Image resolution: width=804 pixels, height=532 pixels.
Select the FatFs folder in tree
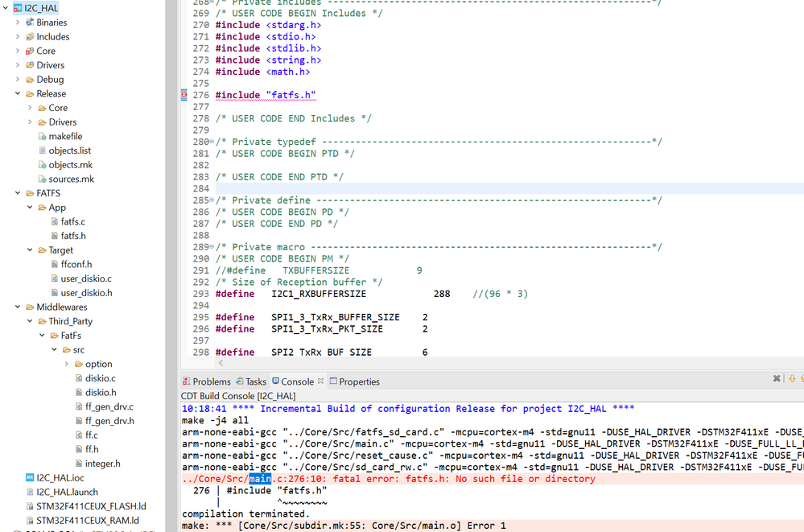71,336
